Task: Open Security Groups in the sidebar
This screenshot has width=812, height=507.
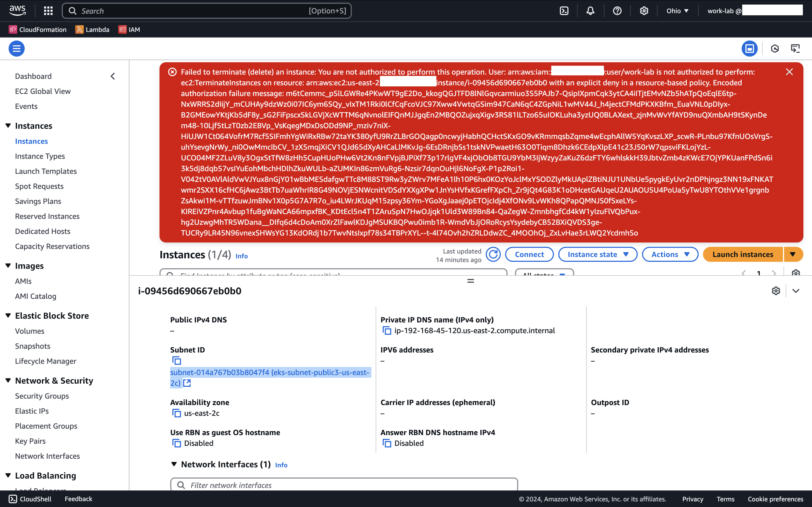Action: click(42, 396)
